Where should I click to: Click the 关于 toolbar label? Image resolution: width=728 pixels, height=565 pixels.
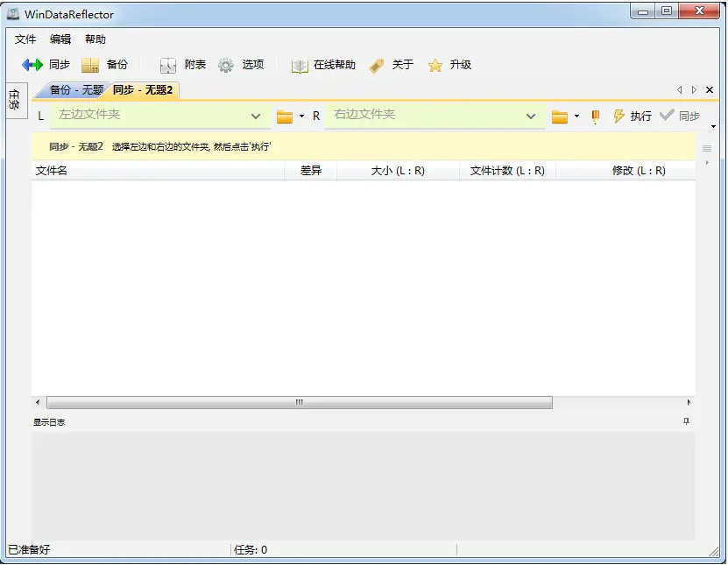point(402,65)
